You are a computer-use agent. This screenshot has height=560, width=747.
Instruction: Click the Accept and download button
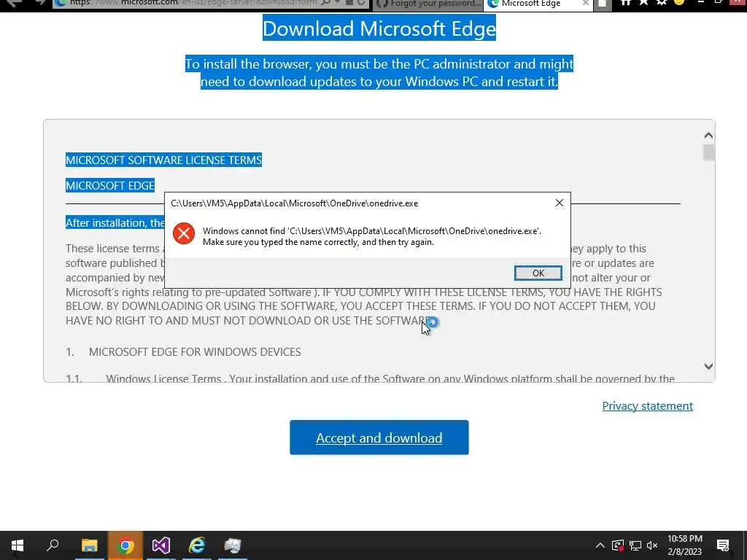coord(379,437)
